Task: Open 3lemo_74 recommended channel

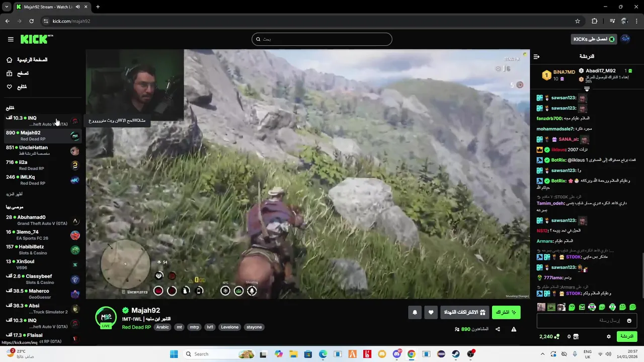Action: 42,235
